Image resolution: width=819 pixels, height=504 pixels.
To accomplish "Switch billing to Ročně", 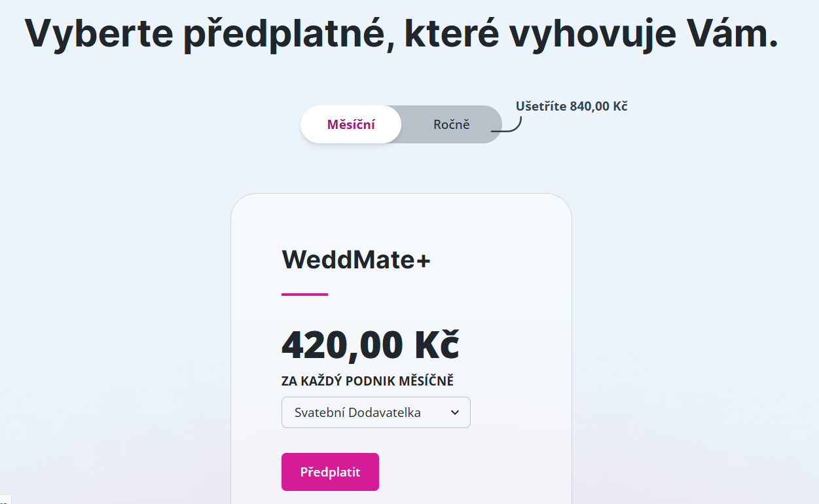I will tap(452, 124).
